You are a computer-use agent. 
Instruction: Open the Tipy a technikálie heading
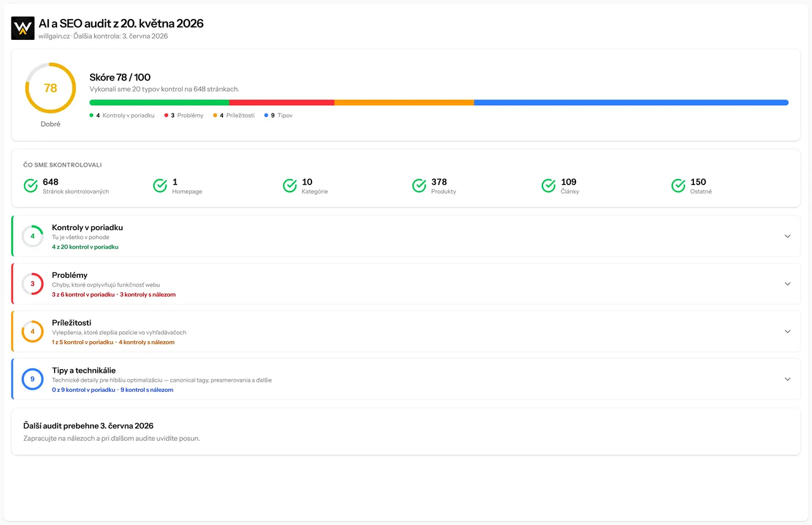click(84, 370)
